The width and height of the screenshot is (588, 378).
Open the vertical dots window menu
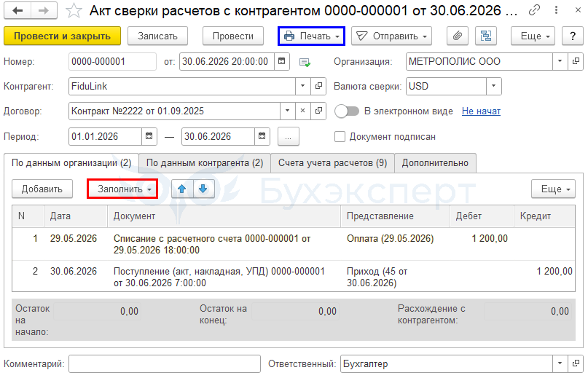pos(556,10)
